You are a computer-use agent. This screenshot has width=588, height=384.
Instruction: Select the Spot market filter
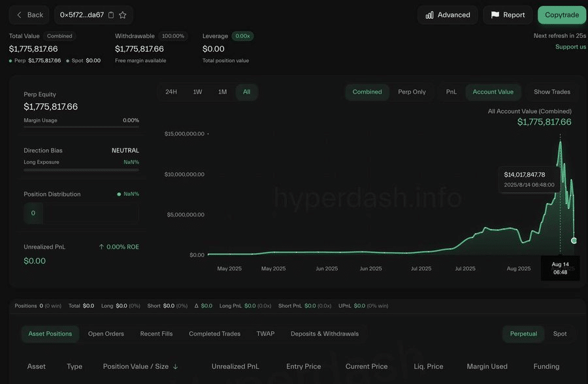pyautogui.click(x=560, y=334)
